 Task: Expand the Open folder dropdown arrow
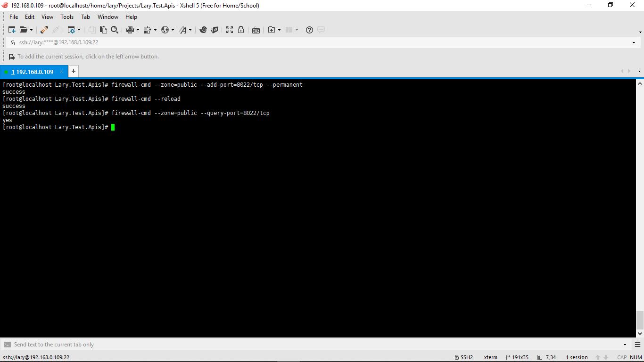tap(31, 30)
